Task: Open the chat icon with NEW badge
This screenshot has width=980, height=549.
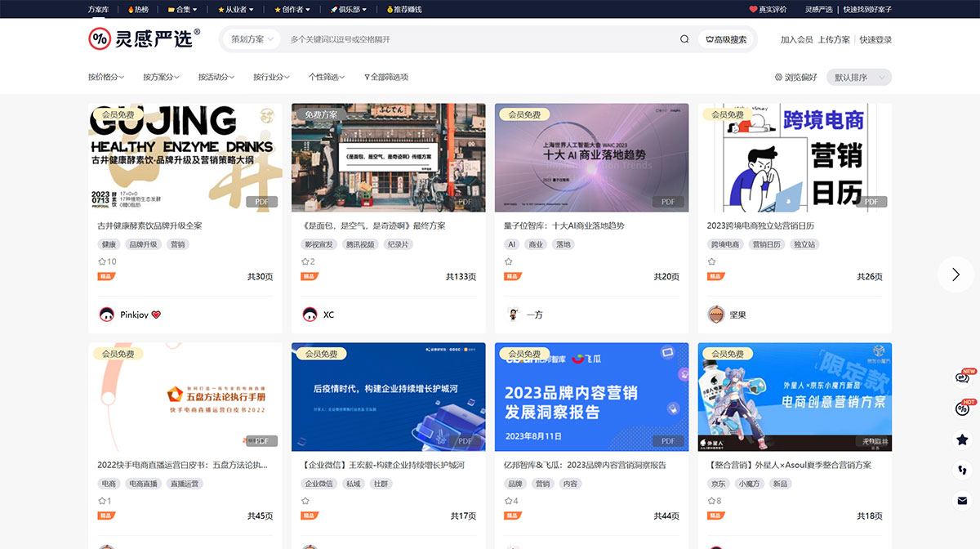Action: [x=962, y=377]
